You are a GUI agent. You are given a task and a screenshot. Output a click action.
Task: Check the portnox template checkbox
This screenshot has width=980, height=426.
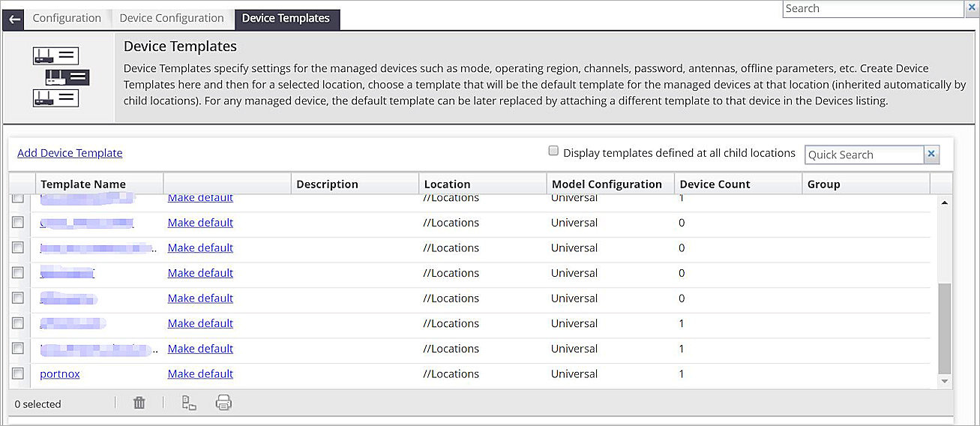click(18, 373)
